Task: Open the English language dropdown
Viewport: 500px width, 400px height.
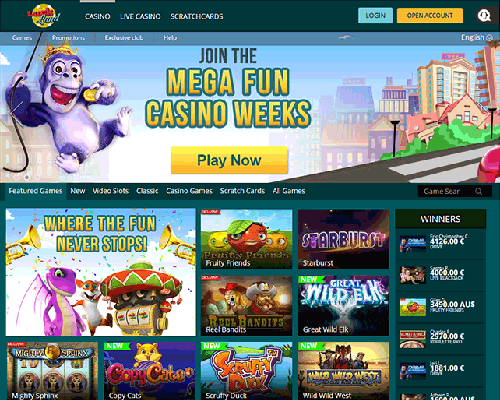Action: 477,38
